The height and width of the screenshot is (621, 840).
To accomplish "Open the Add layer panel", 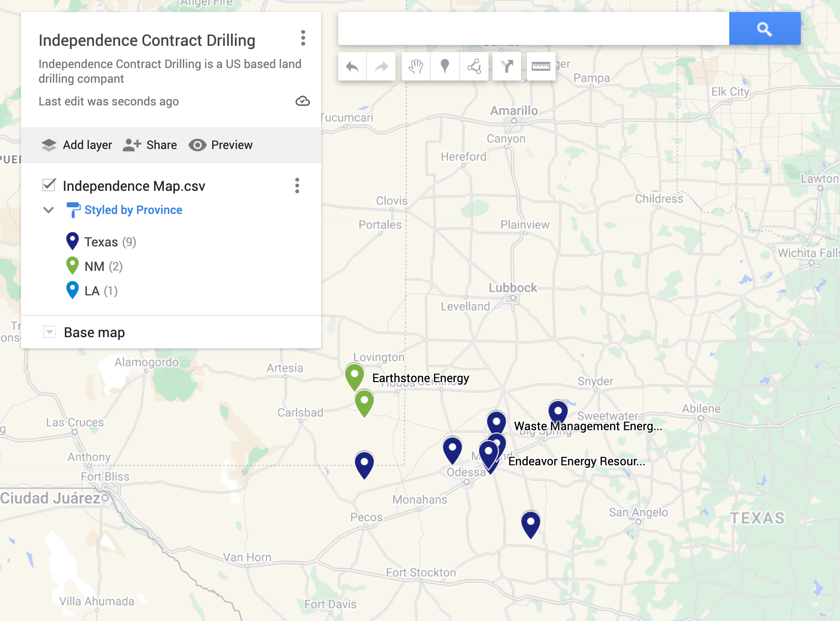I will pos(76,145).
